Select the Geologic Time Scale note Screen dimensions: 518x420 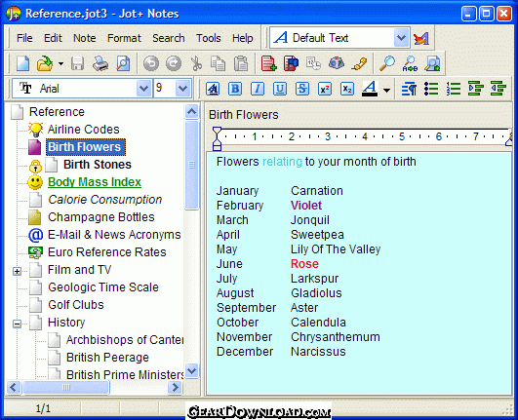(103, 287)
